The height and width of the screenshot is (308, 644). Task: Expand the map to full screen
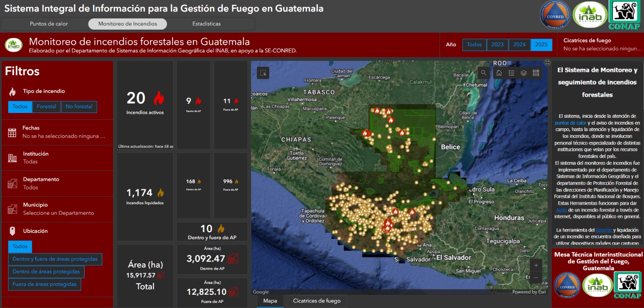tap(547, 62)
